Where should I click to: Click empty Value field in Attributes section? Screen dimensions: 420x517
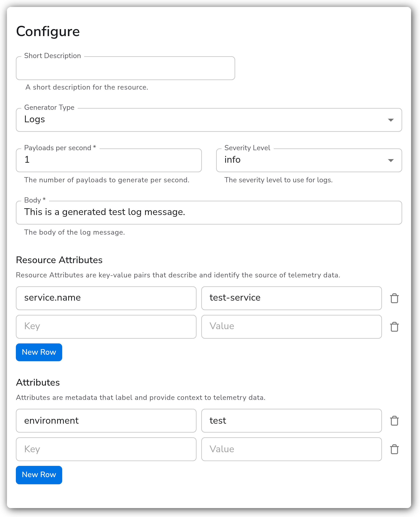(x=291, y=449)
